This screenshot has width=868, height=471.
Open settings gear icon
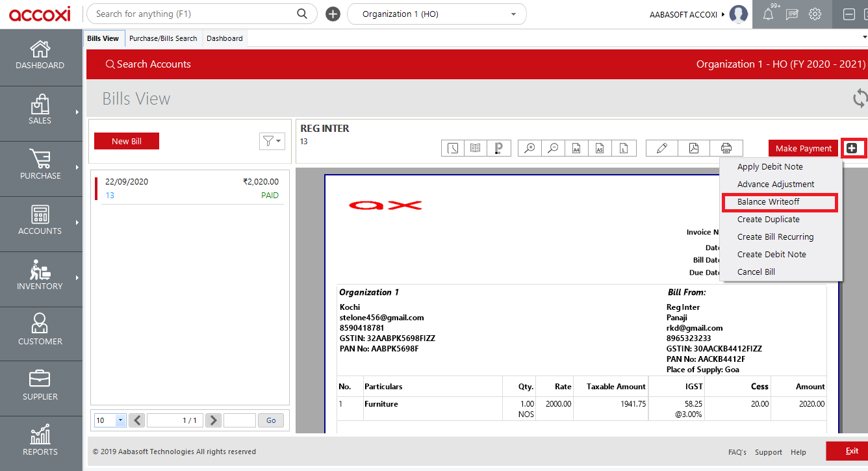(815, 14)
